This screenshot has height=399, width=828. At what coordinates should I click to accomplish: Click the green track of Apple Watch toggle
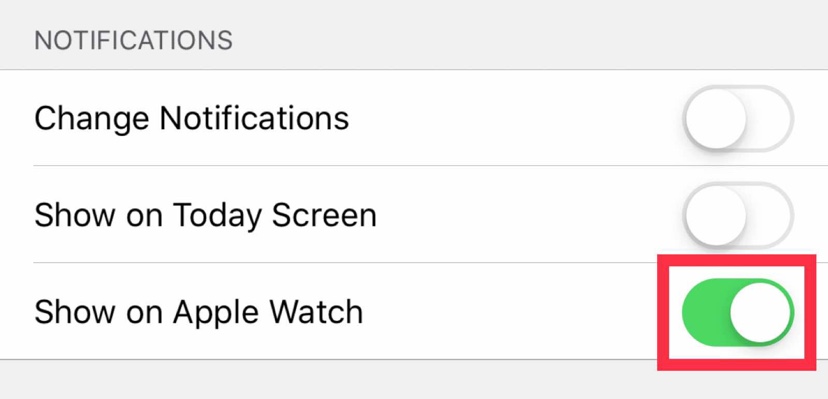click(x=705, y=312)
